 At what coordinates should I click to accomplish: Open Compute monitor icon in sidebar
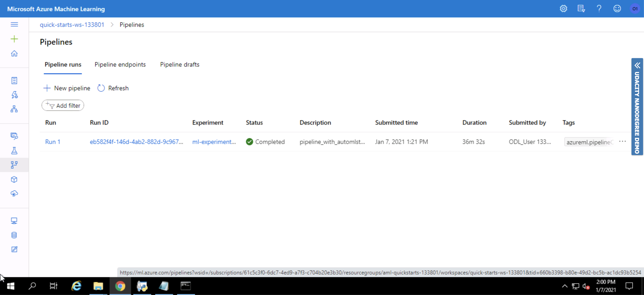click(x=14, y=221)
